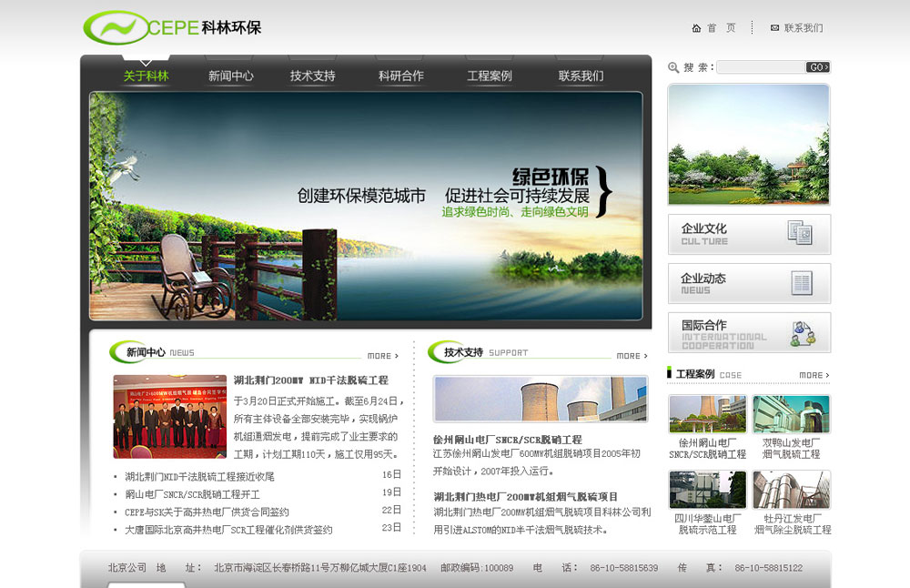Switch to the 新闻中心 menu item
The image size is (910, 588).
point(230,76)
